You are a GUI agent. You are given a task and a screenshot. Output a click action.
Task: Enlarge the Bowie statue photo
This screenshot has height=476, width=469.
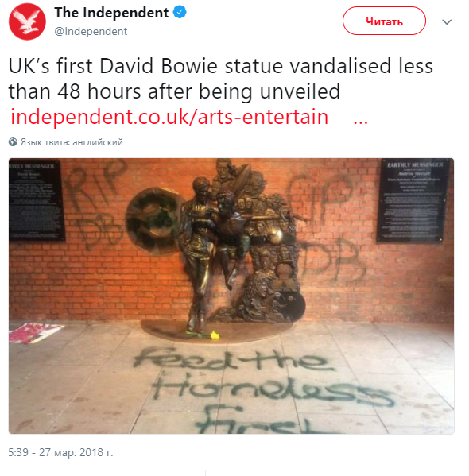231,296
